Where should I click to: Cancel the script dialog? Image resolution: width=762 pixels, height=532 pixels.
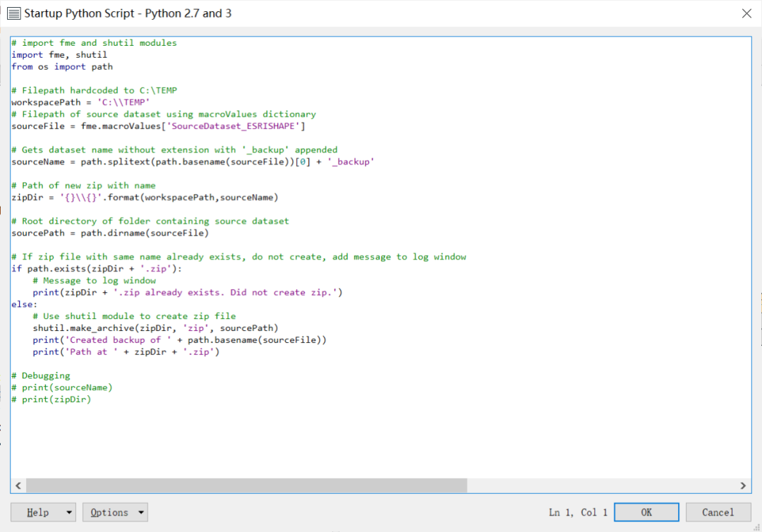(718, 512)
